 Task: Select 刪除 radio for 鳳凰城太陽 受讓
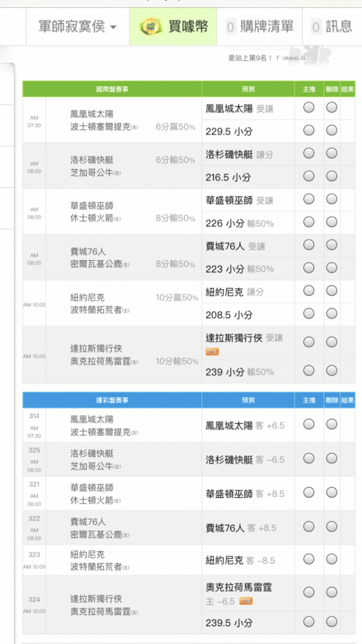coord(332,108)
